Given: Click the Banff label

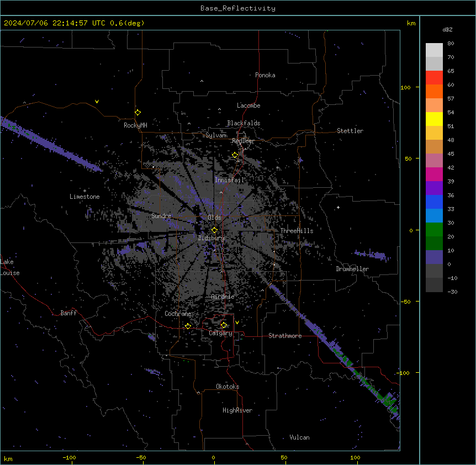Looking at the screenshot, I should pos(68,313).
